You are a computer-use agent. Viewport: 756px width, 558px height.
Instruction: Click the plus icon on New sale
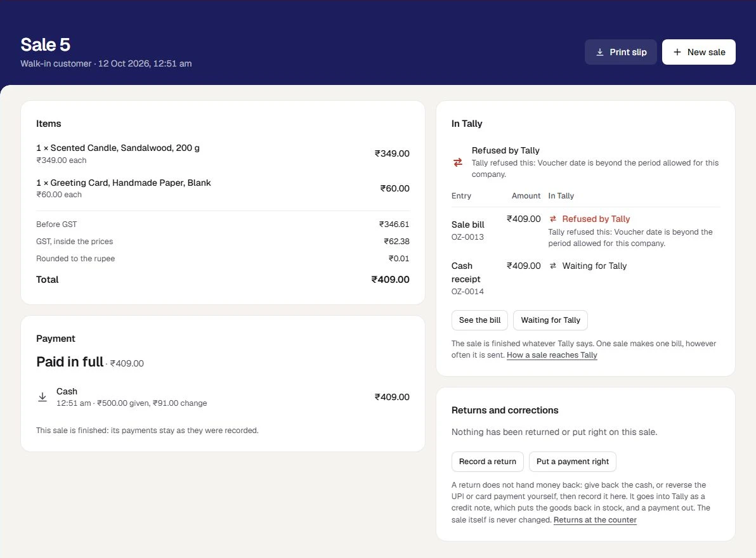click(677, 52)
